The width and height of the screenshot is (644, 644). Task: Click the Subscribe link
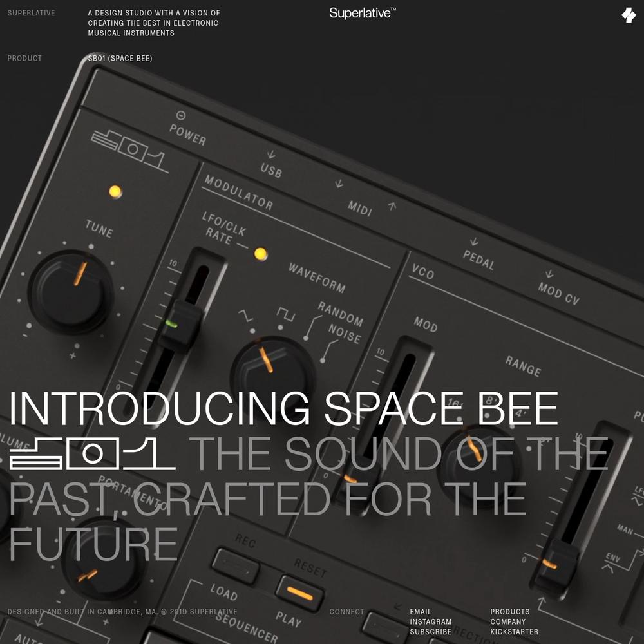430,632
